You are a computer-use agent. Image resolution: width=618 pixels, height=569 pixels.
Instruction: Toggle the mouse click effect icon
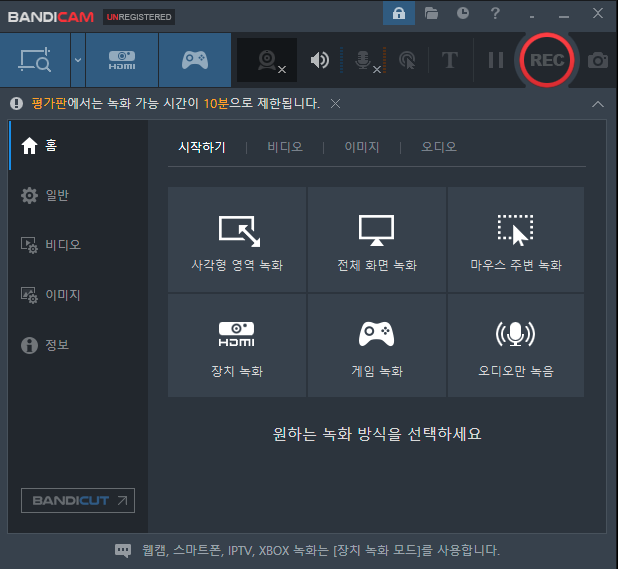[407, 60]
